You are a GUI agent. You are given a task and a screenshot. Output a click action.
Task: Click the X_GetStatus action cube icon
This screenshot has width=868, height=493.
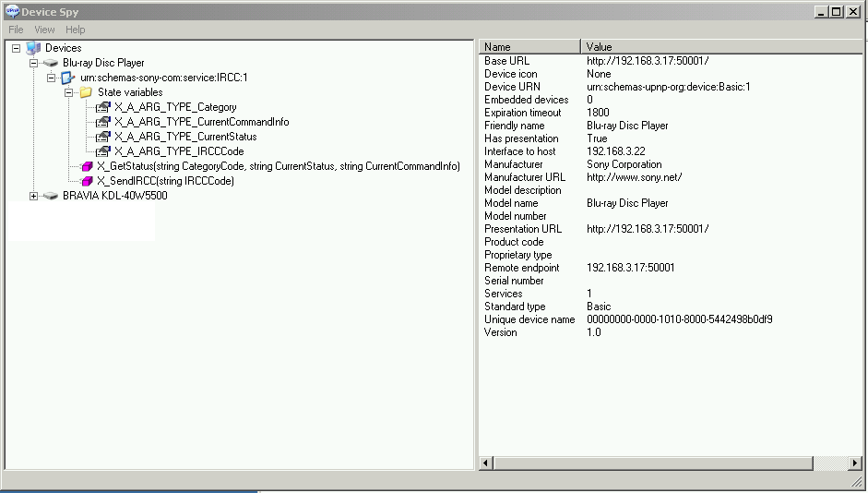(87, 166)
